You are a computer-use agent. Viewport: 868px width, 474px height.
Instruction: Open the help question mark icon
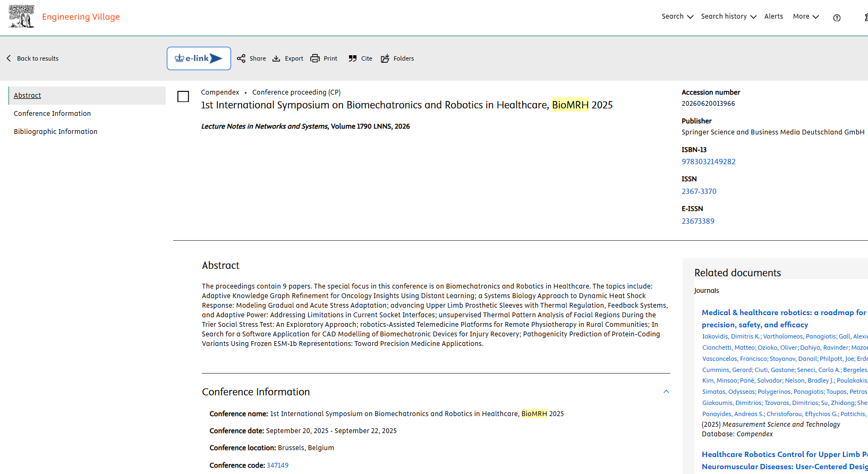[x=837, y=18]
